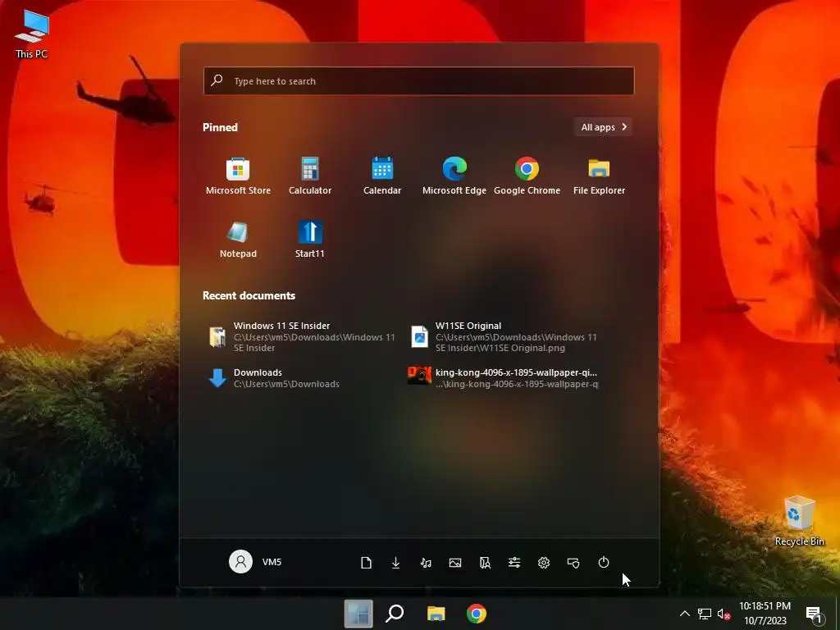Launch the pinned Calculator app
This screenshot has width=840, height=630.
[x=309, y=176]
